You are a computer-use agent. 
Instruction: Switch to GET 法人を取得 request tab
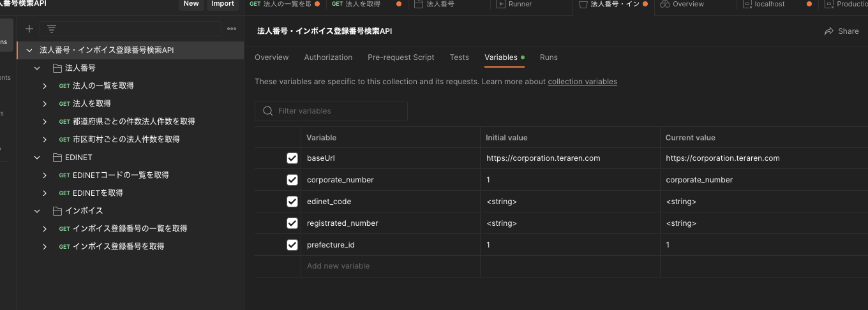(366, 4)
